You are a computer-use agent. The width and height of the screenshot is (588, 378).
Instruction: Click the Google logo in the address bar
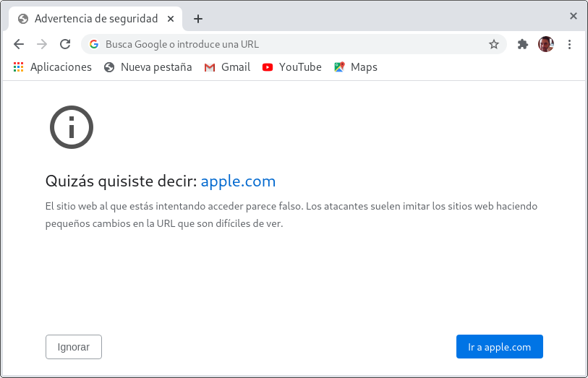[x=94, y=44]
